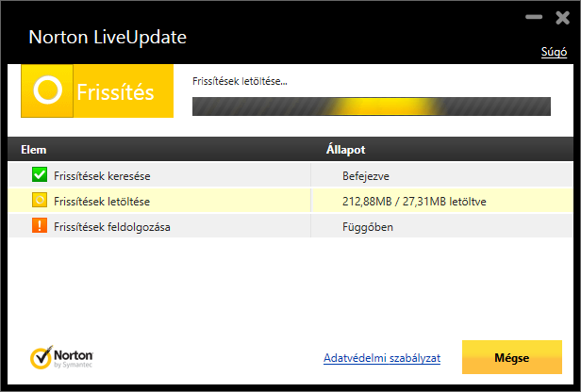This screenshot has width=581, height=392.
Task: Click the orange exclamation icon beside Frissítések feldolgozása
Action: 40,225
